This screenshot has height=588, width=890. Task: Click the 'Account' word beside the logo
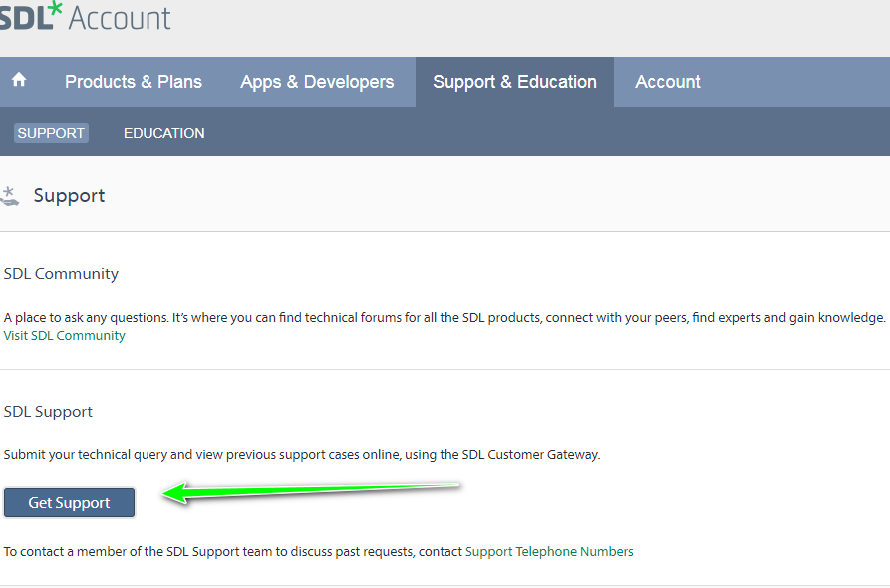pyautogui.click(x=120, y=18)
